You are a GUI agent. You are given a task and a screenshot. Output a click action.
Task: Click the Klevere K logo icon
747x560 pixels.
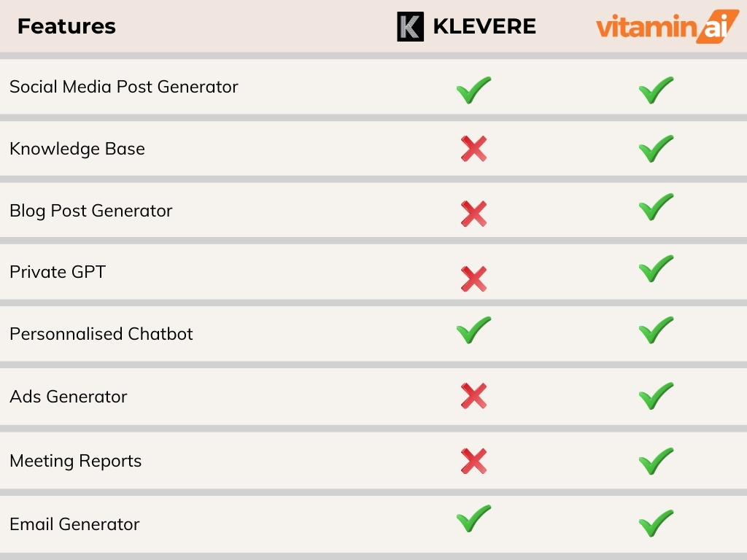tap(410, 27)
